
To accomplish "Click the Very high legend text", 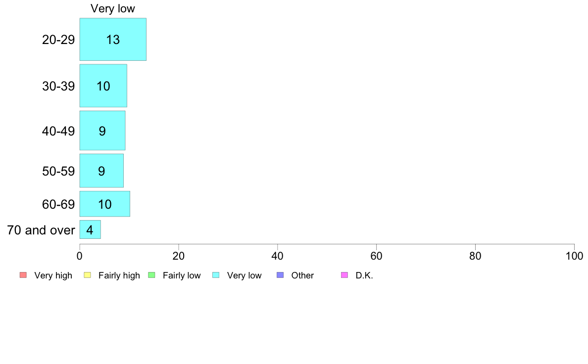I will [53, 275].
